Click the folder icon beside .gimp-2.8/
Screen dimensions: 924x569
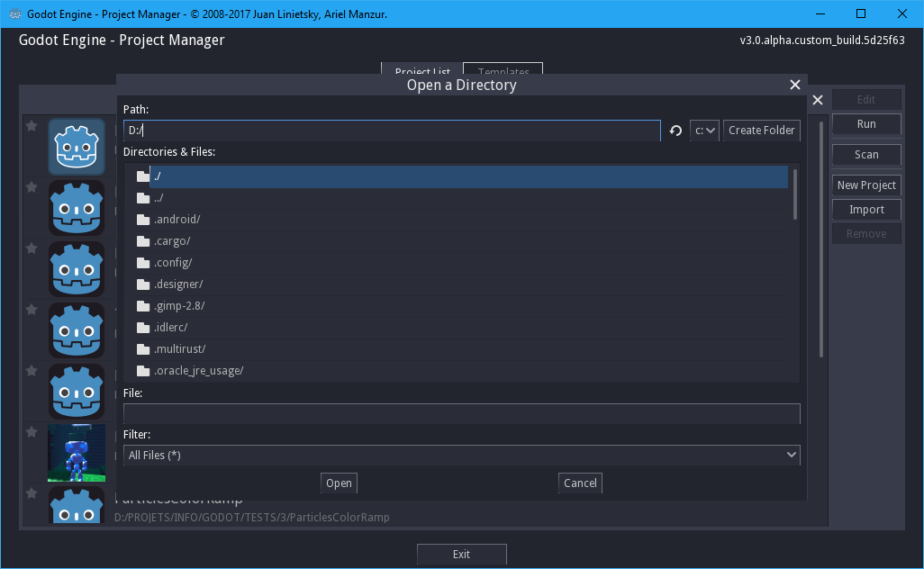143,306
